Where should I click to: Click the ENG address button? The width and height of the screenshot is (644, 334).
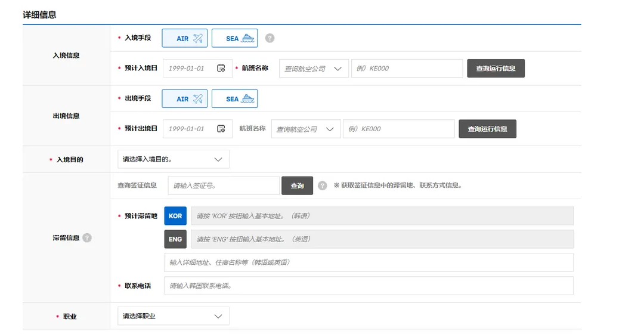point(175,239)
